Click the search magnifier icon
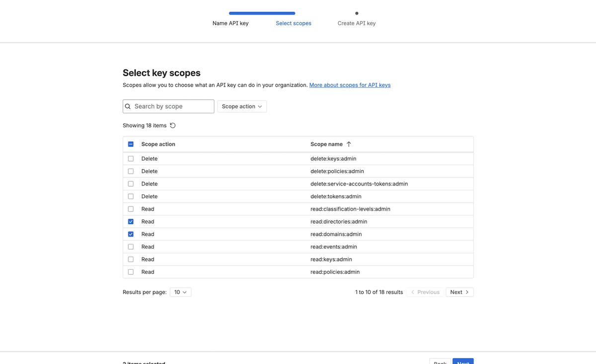Image resolution: width=596 pixels, height=364 pixels. coord(128,106)
